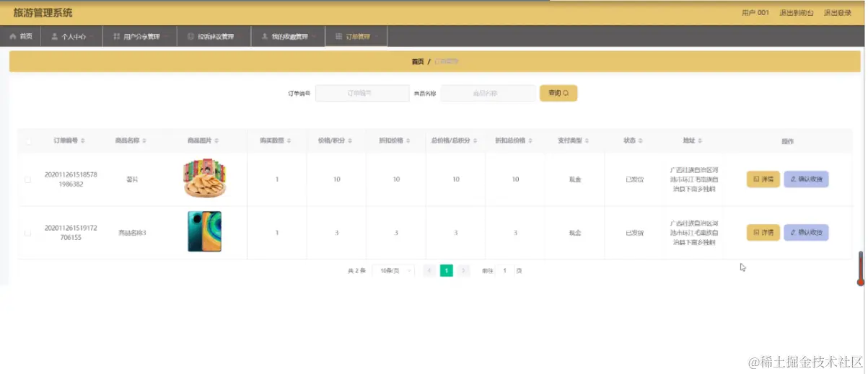Click the go-to page number input

coord(505,271)
